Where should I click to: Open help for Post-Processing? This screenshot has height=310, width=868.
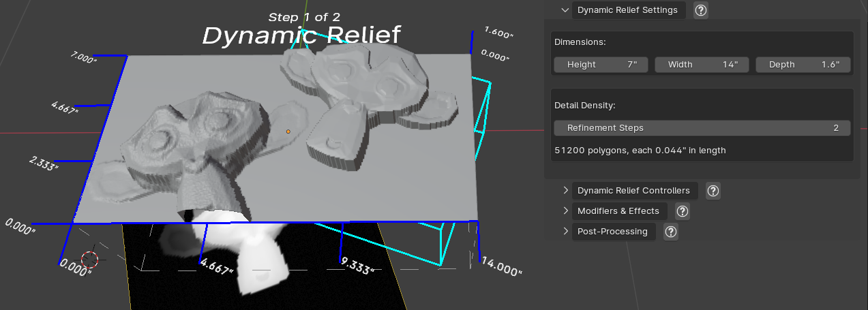670,232
